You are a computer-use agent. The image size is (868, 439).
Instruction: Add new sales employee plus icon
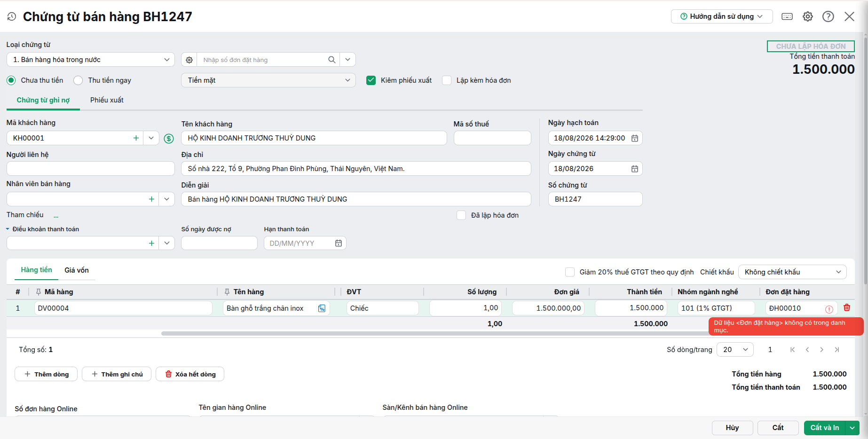151,199
